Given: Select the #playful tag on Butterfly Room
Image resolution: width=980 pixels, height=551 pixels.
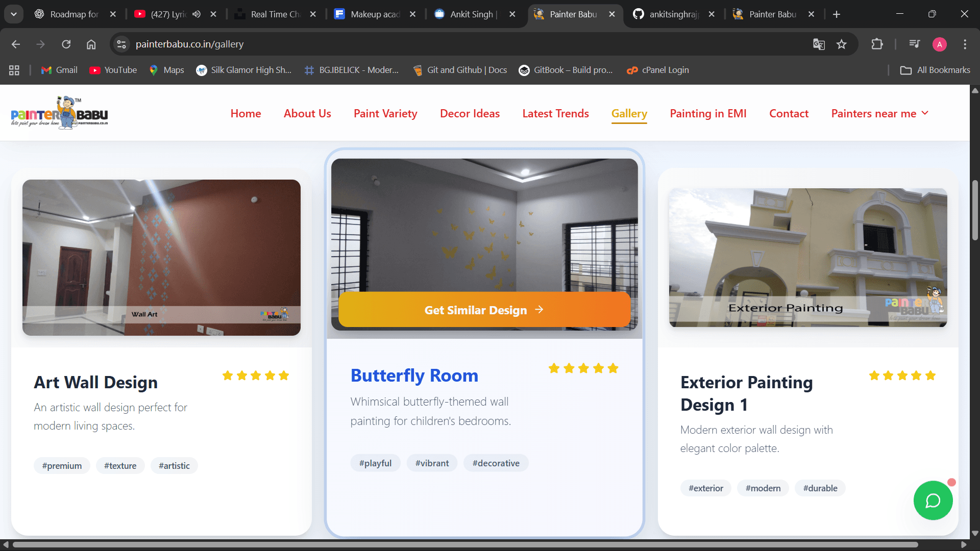Looking at the screenshot, I should (375, 463).
